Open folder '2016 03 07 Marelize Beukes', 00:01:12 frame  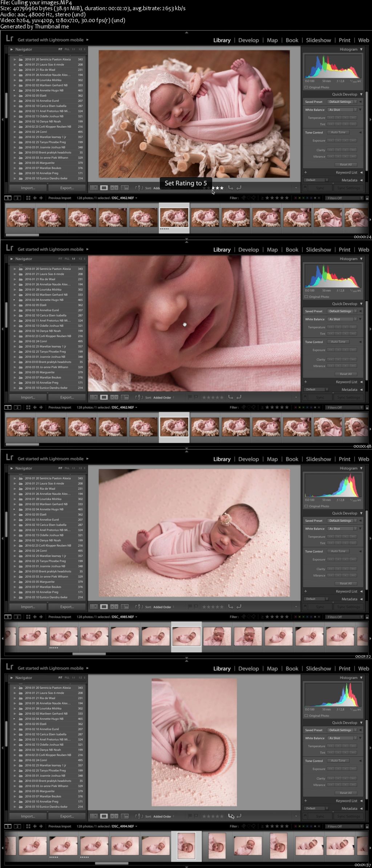43,587
